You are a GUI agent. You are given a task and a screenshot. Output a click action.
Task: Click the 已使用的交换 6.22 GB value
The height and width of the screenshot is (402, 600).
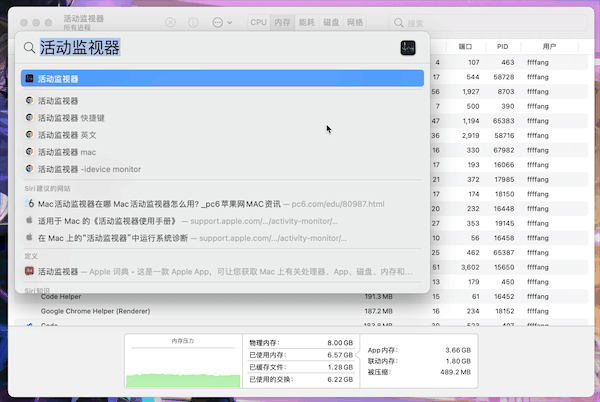340,379
